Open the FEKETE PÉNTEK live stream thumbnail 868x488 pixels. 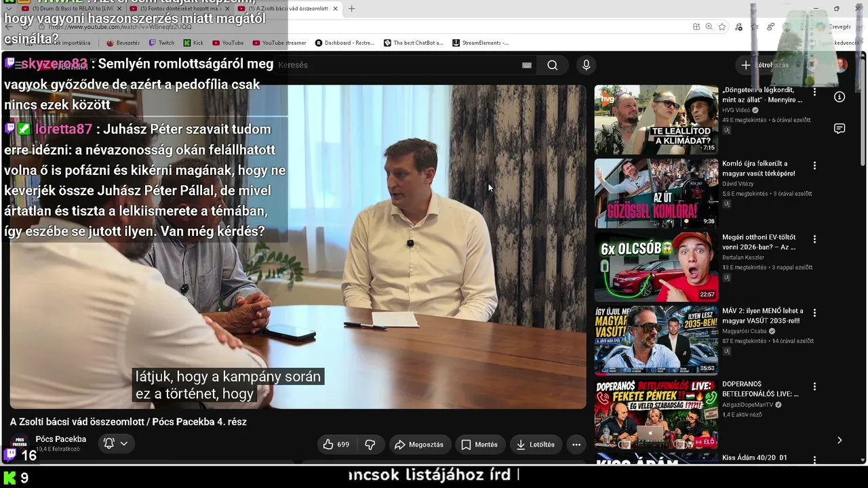pyautogui.click(x=656, y=415)
